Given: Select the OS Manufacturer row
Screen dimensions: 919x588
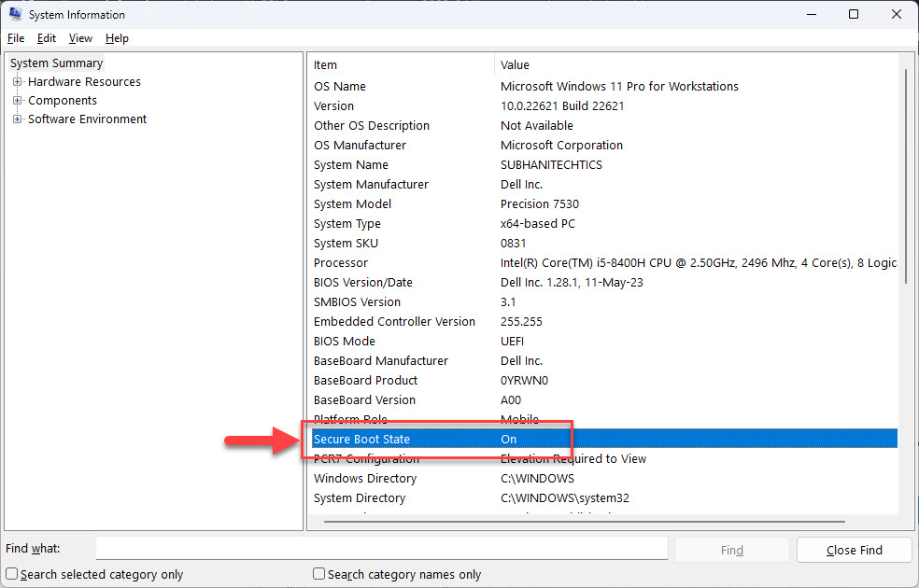Looking at the screenshot, I should 604,146.
